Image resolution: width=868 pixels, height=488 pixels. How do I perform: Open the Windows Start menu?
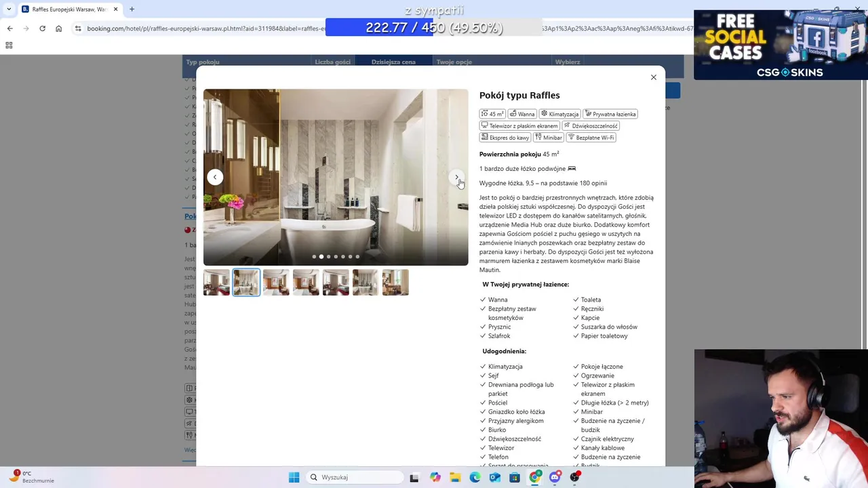click(294, 477)
